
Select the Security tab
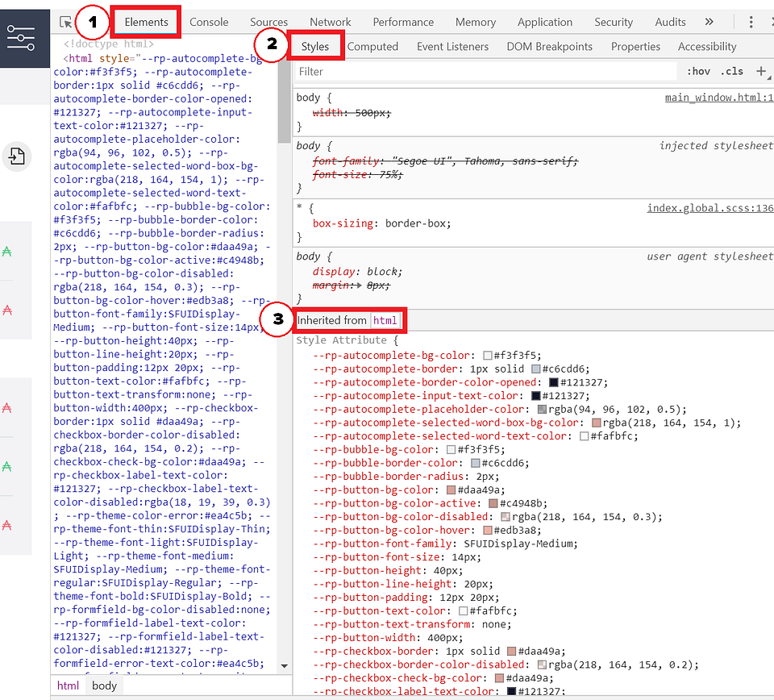click(614, 23)
